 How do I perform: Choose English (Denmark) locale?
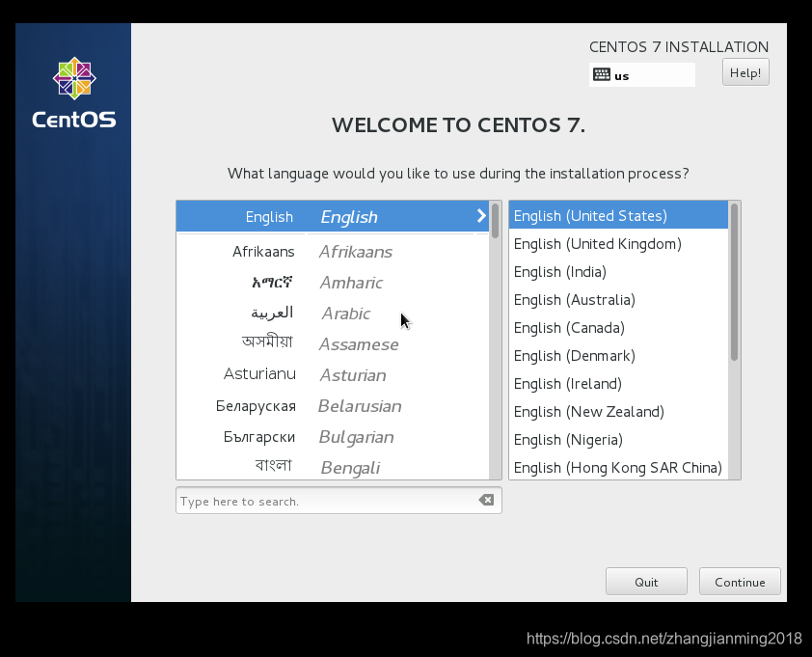(618, 355)
